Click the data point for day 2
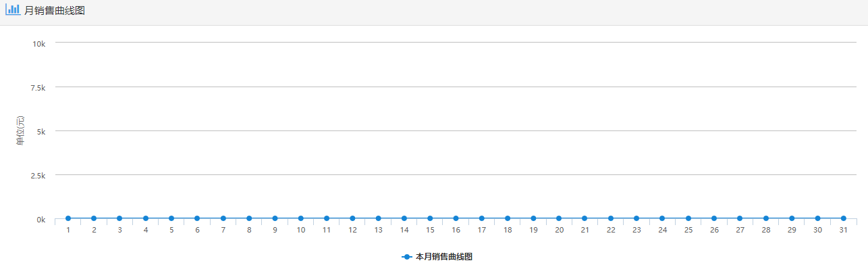Screen dimensions: 868x267 click(94, 218)
